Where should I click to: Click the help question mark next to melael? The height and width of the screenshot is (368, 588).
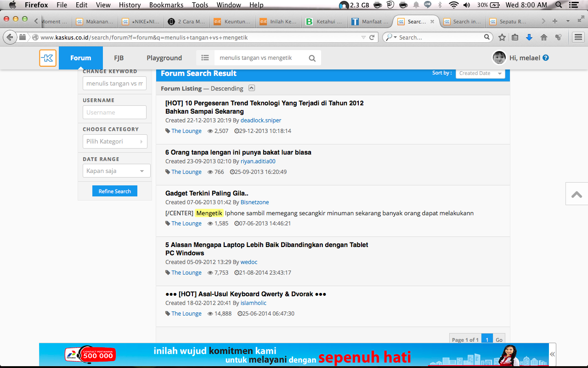546,58
